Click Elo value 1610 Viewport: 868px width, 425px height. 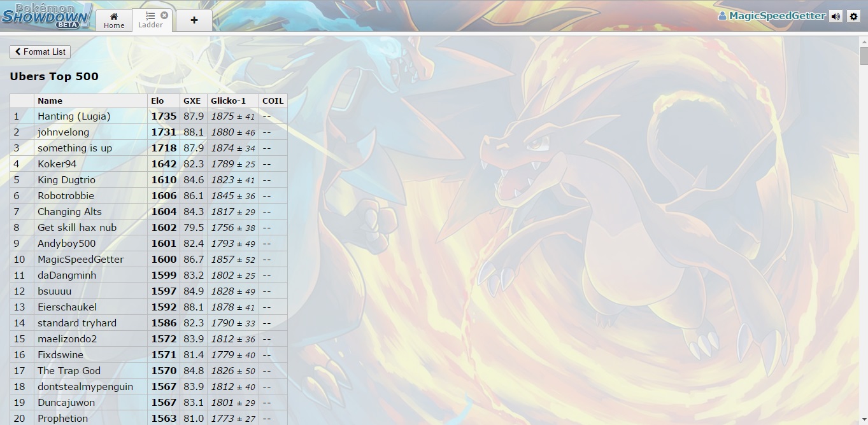pos(164,180)
